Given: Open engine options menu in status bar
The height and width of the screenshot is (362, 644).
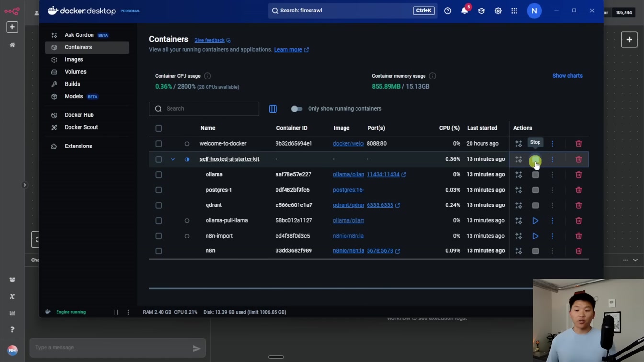Looking at the screenshot, I should pos(128,312).
